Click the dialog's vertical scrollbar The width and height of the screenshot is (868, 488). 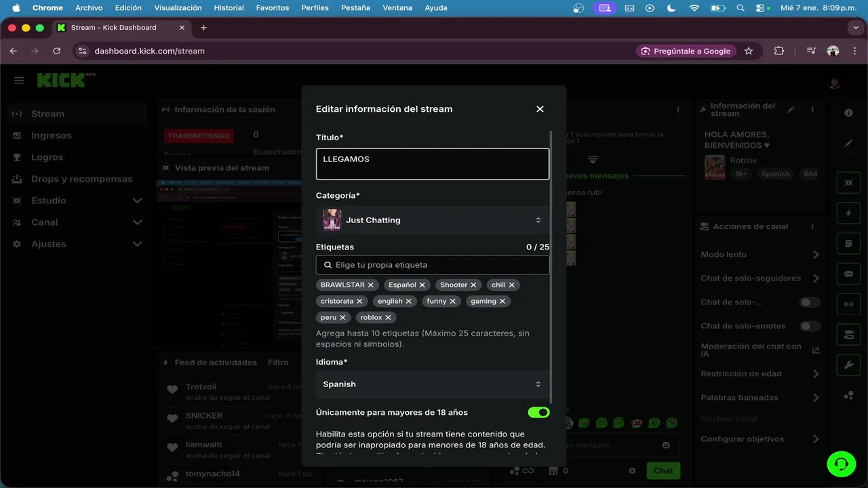[x=552, y=268]
